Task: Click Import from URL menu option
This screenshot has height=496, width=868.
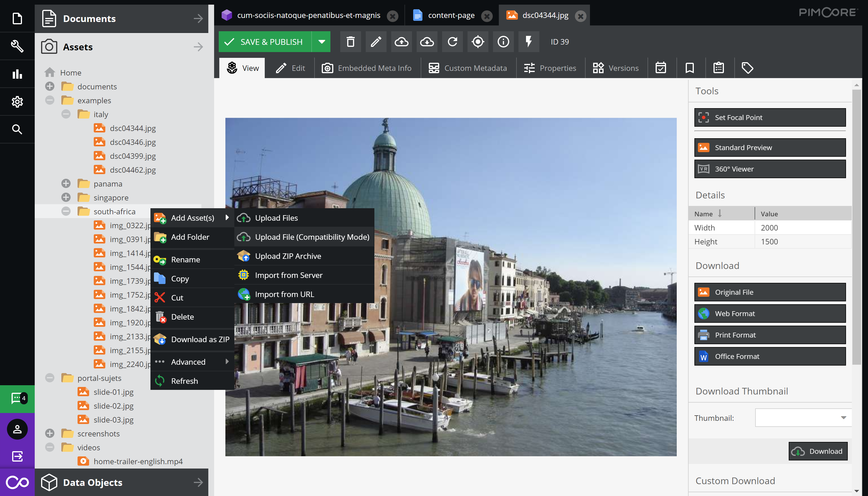Action: [x=284, y=294]
